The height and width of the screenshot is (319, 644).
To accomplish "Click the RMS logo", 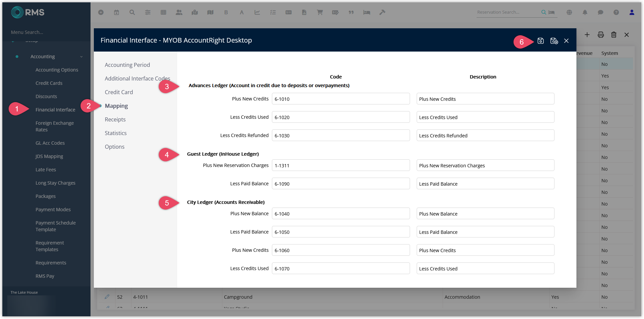I will pos(28,12).
